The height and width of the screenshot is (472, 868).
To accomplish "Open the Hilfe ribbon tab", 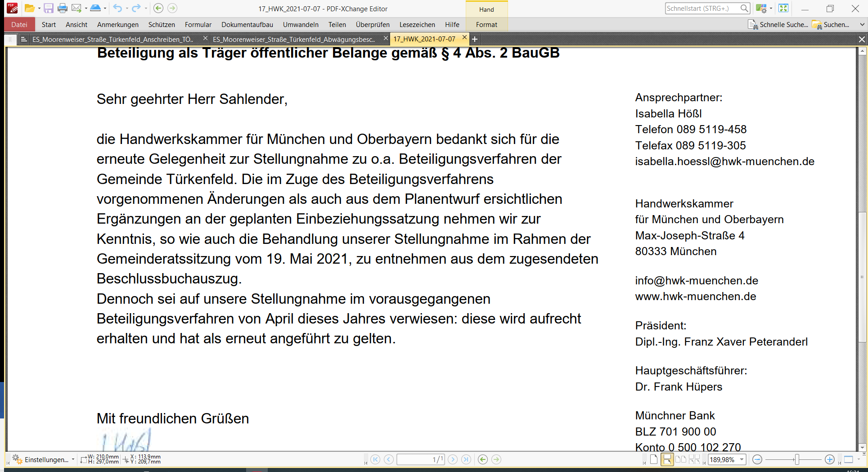I will 452,25.
